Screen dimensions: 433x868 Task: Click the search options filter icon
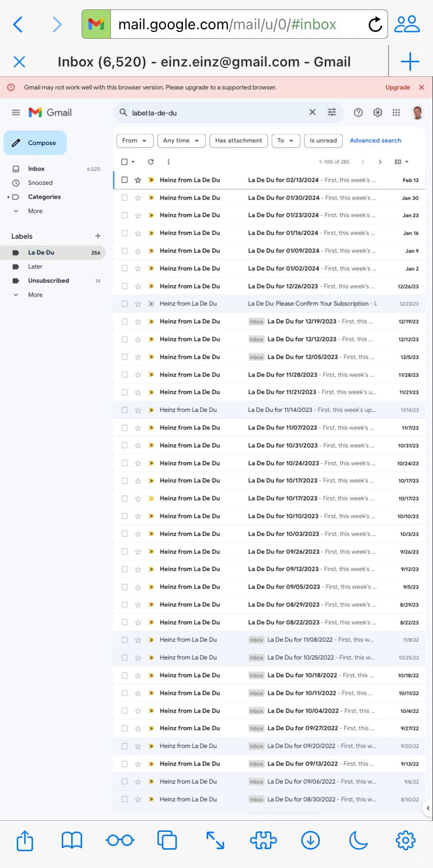point(332,112)
